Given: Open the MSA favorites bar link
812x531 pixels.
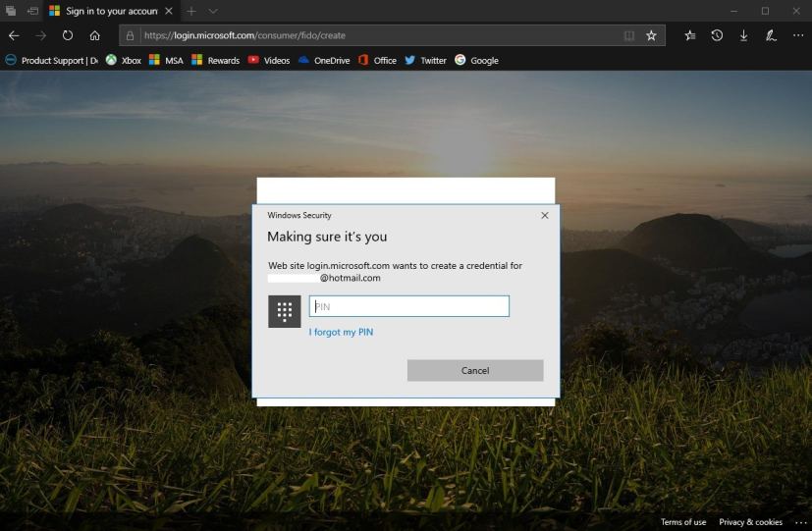Looking at the screenshot, I should (x=166, y=61).
